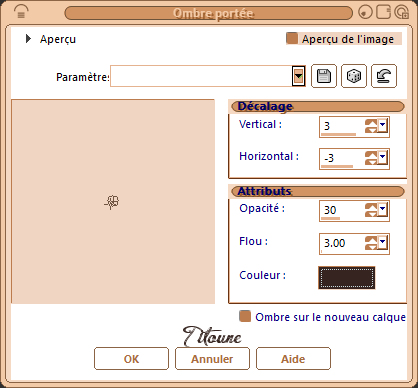Click the round title bar icon
The height and width of the screenshot is (388, 418).
pyautogui.click(x=365, y=12)
